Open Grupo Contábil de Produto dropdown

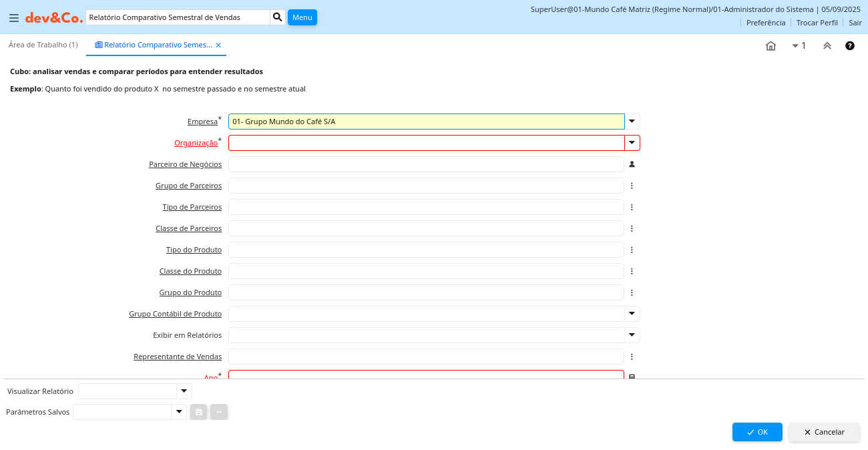click(x=632, y=314)
